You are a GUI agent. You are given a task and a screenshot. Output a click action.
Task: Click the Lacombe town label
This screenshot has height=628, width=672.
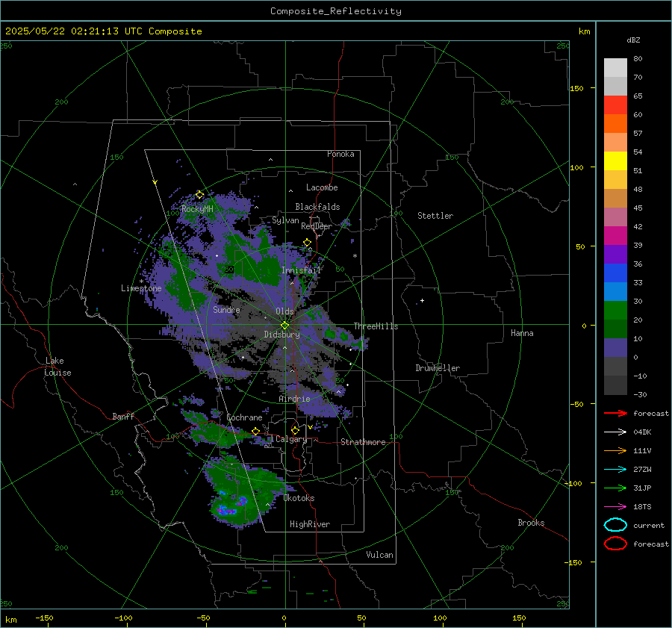[322, 187]
